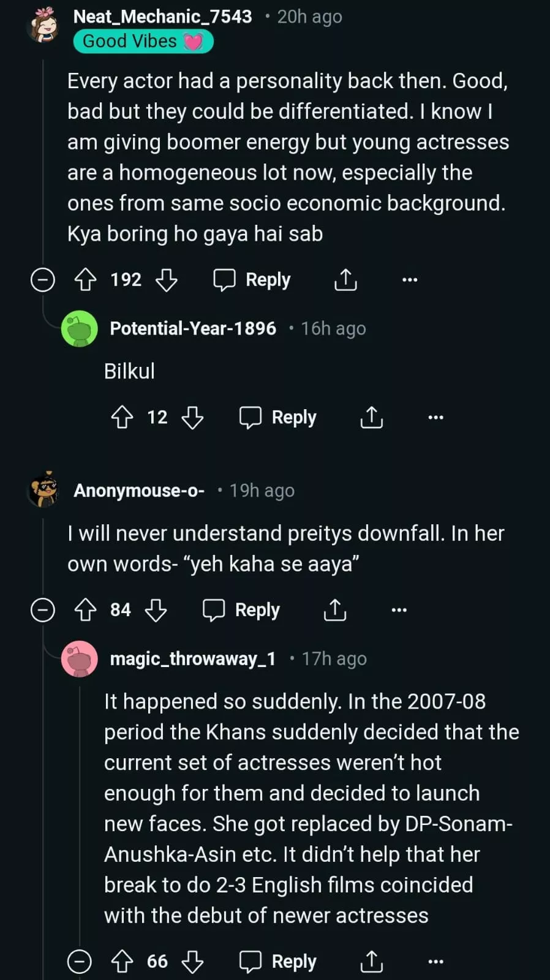Reply to magic_throwaway_1's comment
The width and height of the screenshot is (550, 980).
point(277,962)
